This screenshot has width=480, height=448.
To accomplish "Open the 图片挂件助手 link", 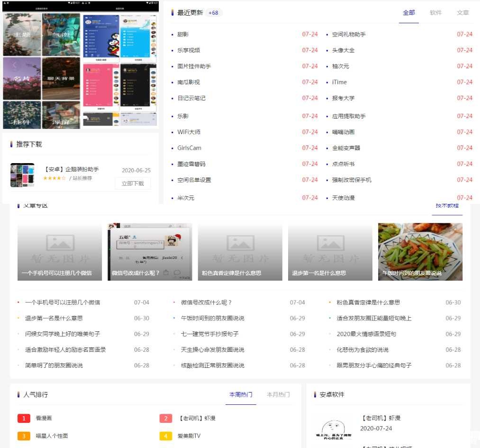I will 194,66.
